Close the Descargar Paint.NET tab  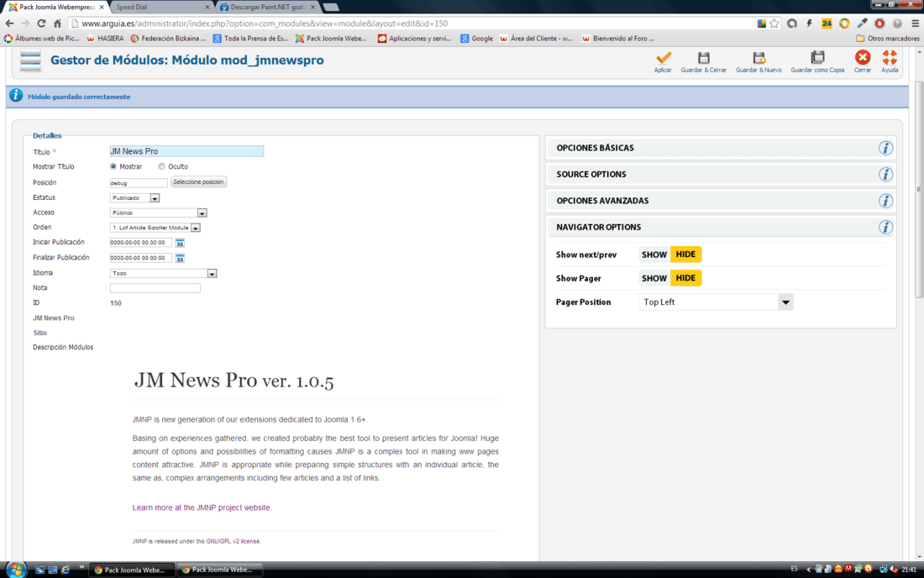coord(313,7)
